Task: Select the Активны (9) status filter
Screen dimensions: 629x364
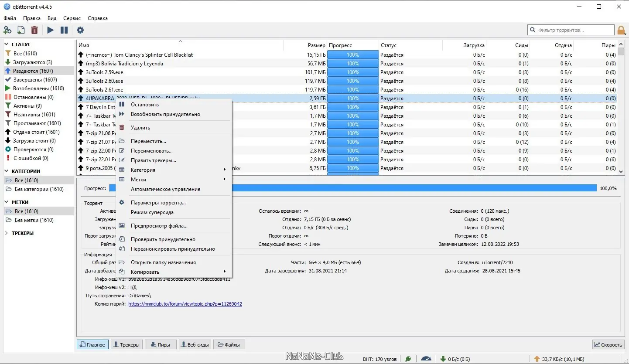Action: pos(39,105)
